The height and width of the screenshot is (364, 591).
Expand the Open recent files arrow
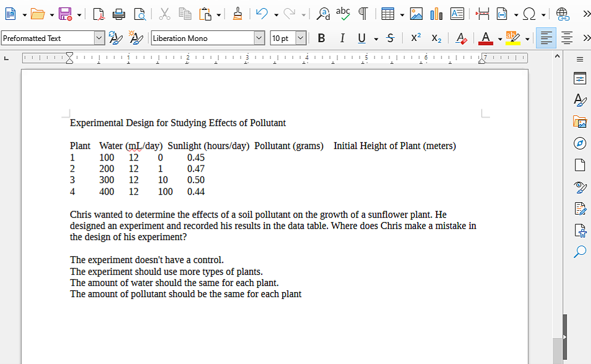coord(51,15)
